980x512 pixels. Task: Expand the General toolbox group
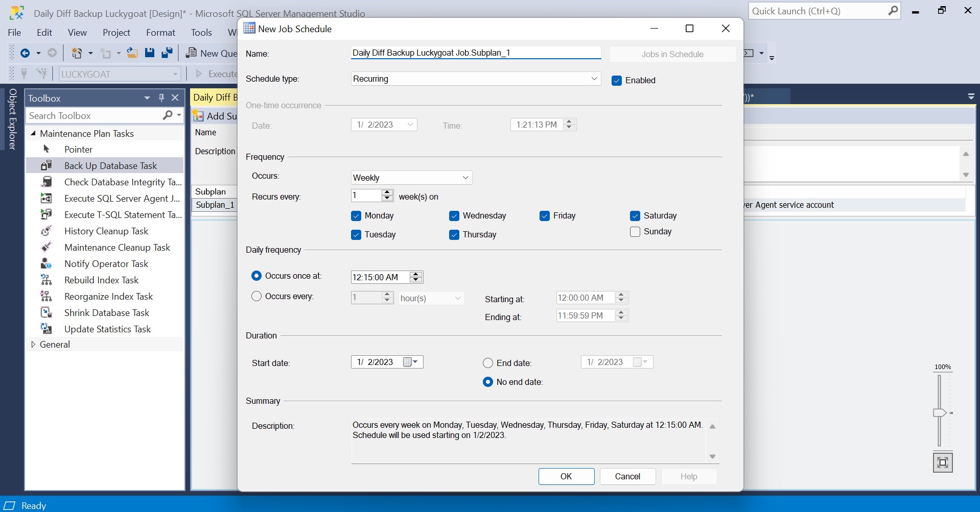point(33,345)
